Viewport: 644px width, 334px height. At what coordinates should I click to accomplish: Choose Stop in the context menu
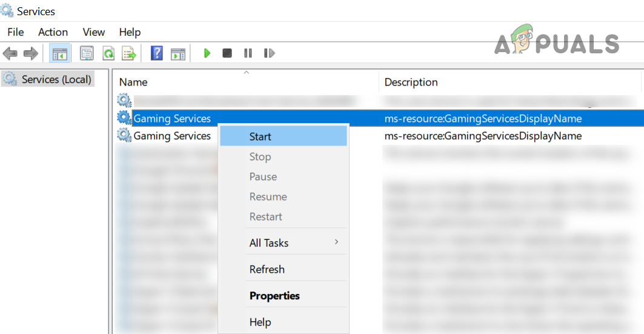coord(284,156)
